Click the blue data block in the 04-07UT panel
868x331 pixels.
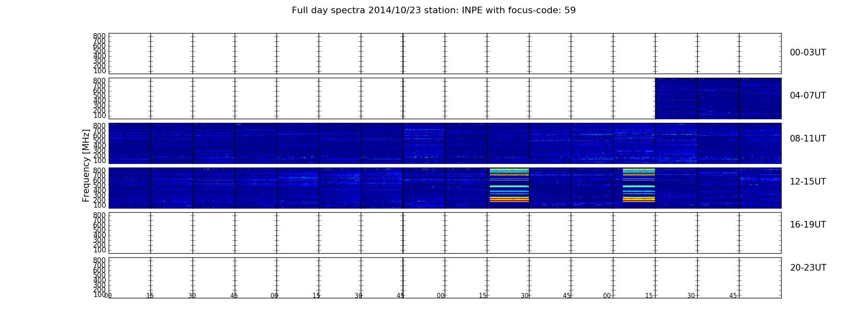click(x=718, y=98)
